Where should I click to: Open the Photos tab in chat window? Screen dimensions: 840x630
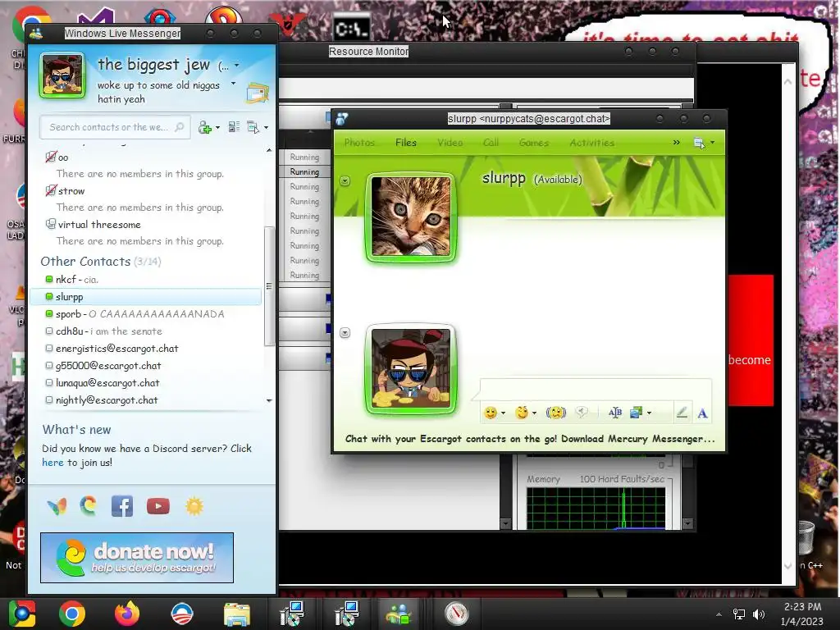(359, 143)
